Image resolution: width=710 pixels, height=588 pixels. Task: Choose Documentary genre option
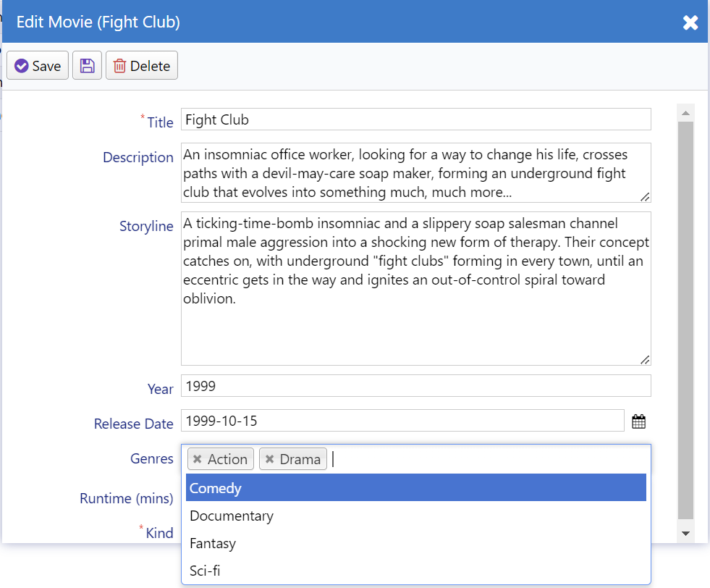pyautogui.click(x=415, y=516)
